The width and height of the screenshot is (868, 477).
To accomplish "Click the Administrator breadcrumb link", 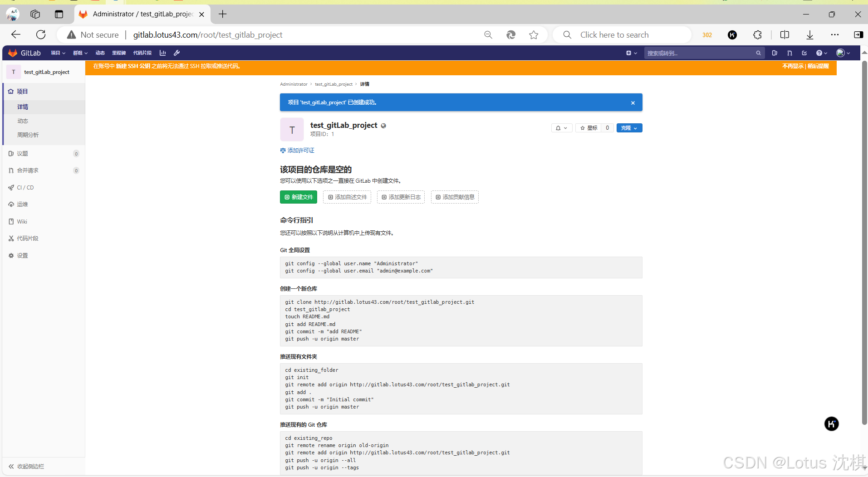I will point(294,84).
